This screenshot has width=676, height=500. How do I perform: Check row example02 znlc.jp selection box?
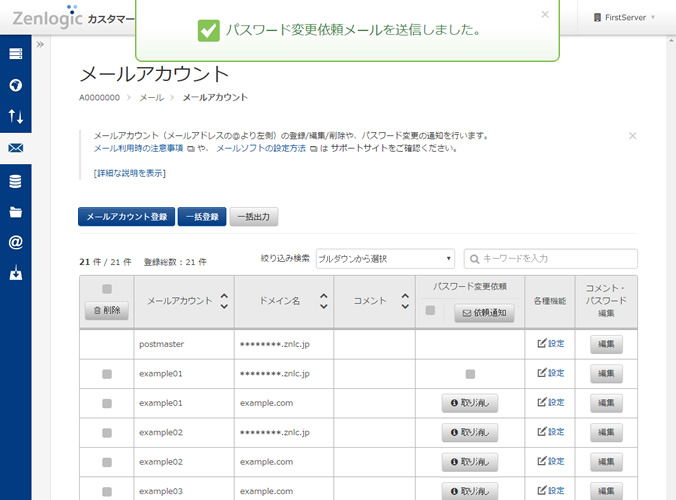[106, 433]
